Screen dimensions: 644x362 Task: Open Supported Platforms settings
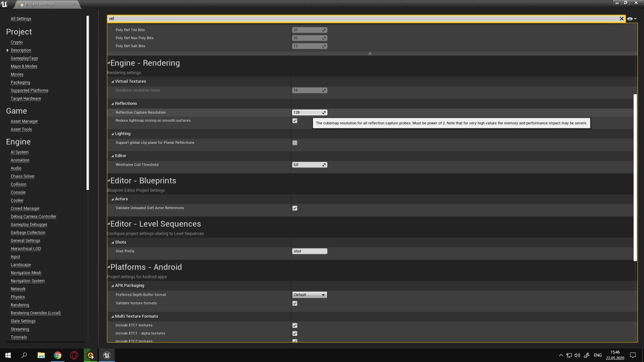29,90
